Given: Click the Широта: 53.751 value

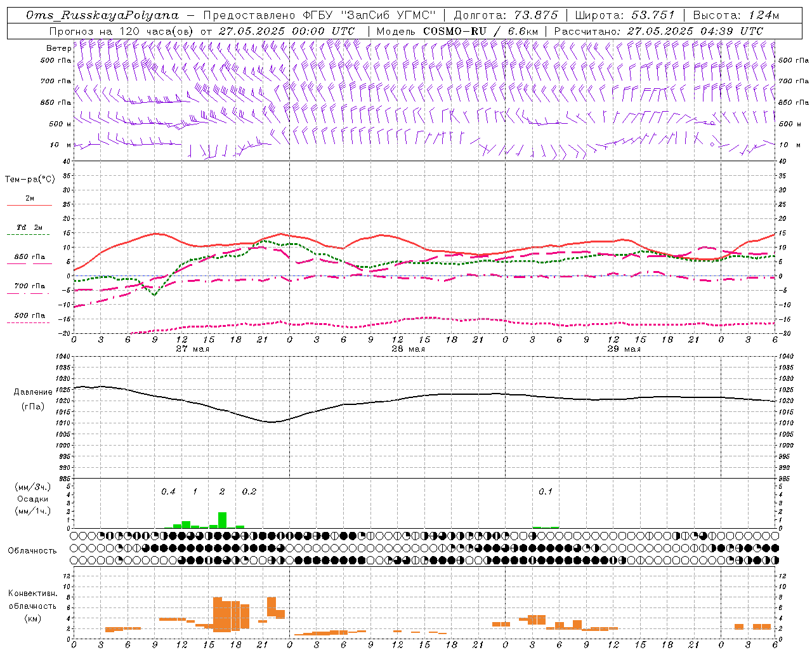Looking at the screenshot, I should (625, 15).
